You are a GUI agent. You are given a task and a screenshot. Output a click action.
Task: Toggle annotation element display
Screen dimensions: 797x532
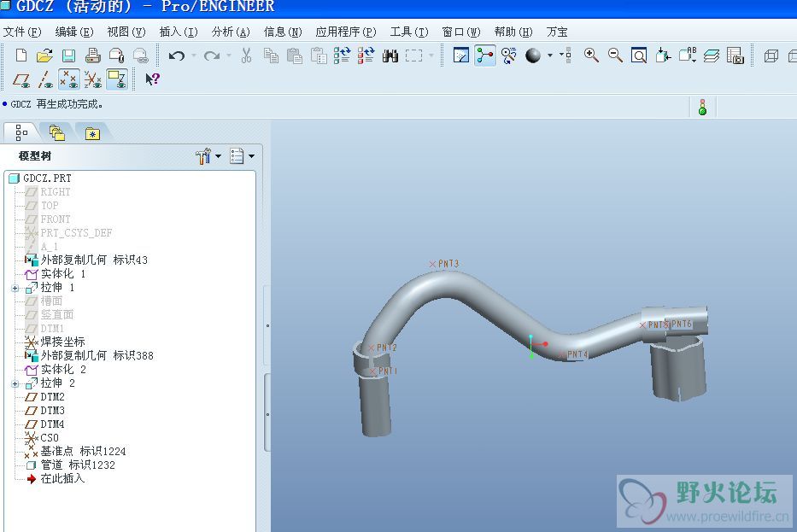117,79
